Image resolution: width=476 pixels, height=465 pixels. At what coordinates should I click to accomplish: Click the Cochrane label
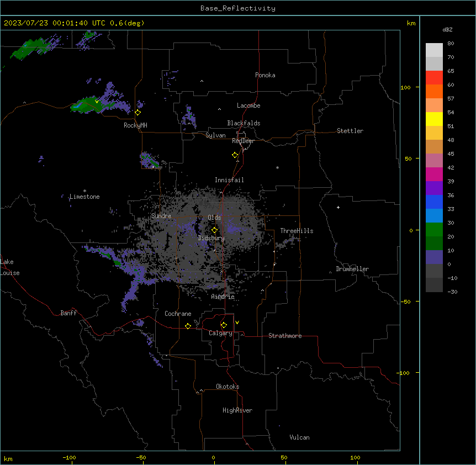pyautogui.click(x=178, y=314)
